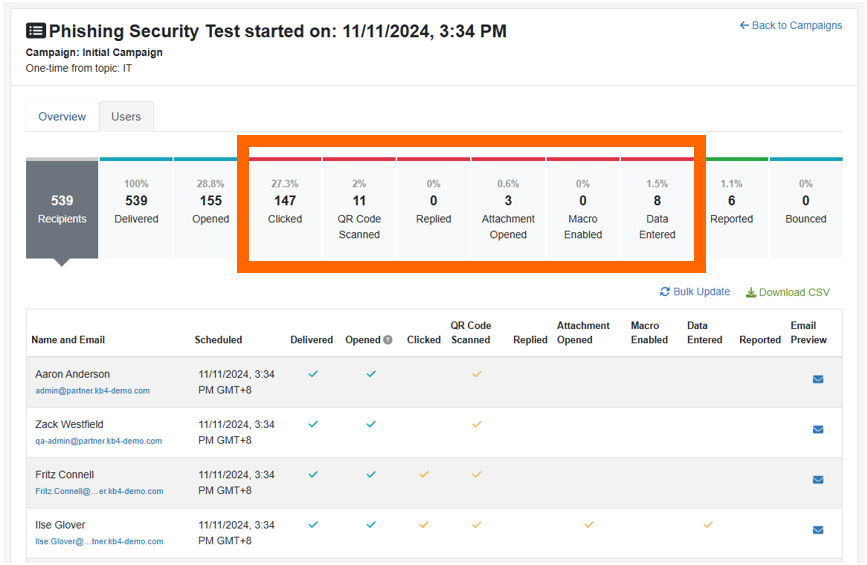Screen dimensions: 867x565
Task: Click Ilse Glover's Data Entered checkmark
Action: click(x=708, y=525)
